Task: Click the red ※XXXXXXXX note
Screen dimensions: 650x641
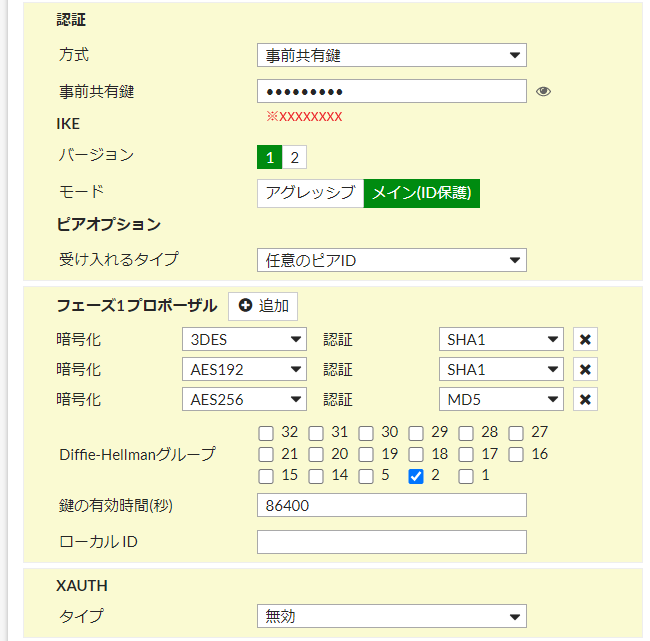Action: point(304,117)
